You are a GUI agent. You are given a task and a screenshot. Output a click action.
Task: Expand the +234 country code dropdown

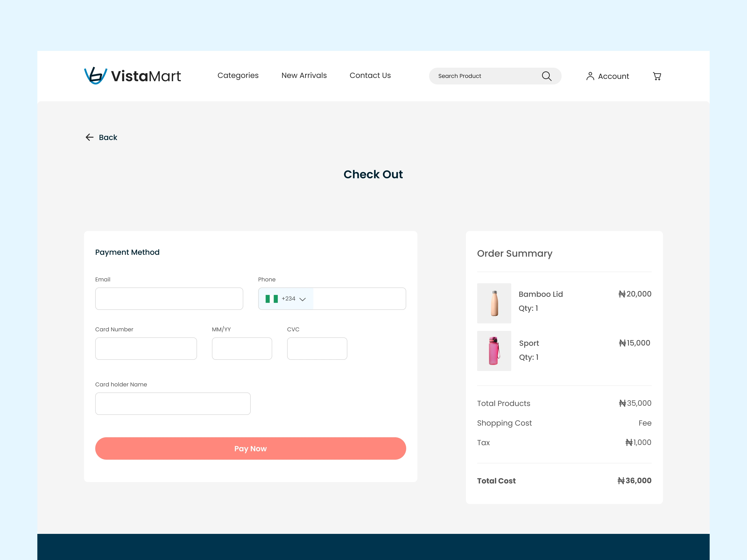286,299
